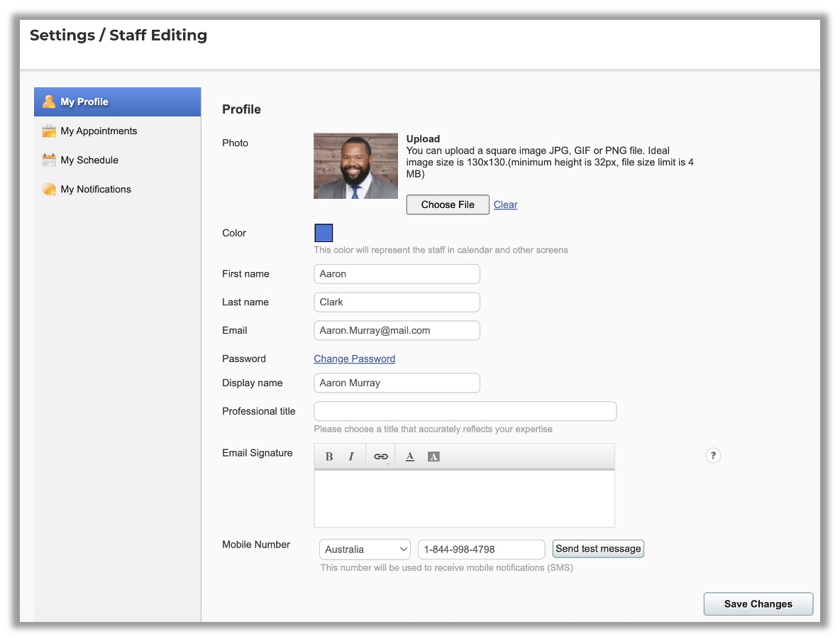Save changes to the profile
The height and width of the screenshot is (639, 840).
click(x=758, y=604)
